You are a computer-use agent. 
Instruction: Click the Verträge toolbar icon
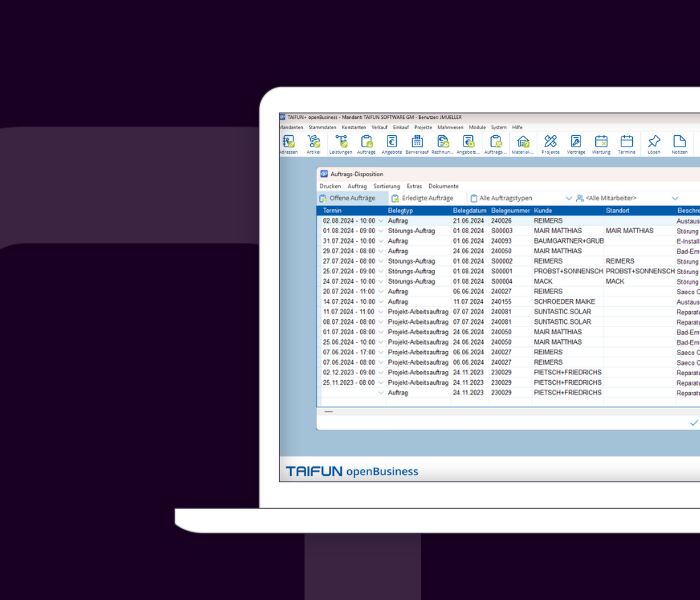point(576,143)
